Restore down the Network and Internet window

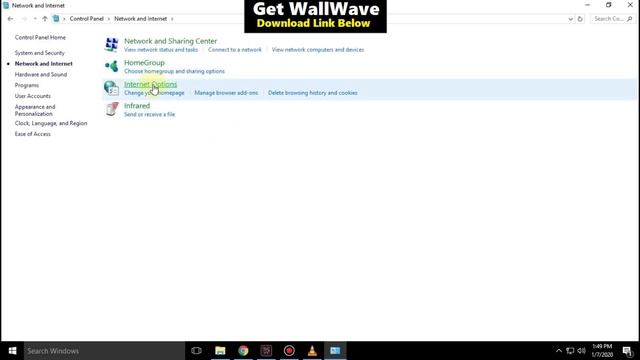point(609,5)
